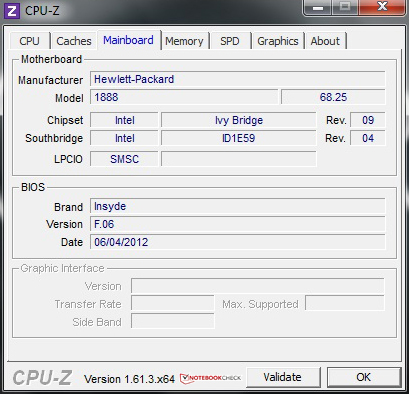Click the Chipset Rev. value 09
Screen dimensions: 409x394
tap(368, 120)
